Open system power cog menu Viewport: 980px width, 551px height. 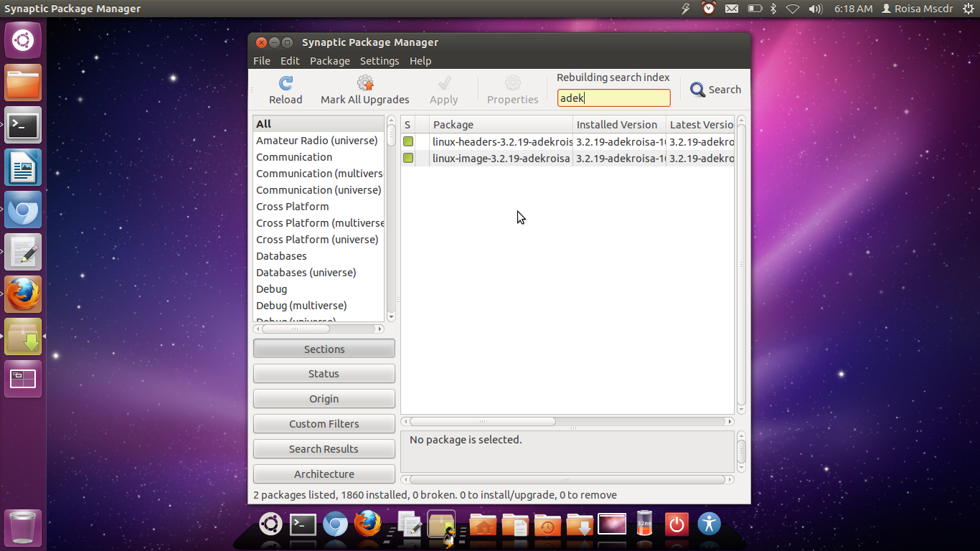coord(969,9)
